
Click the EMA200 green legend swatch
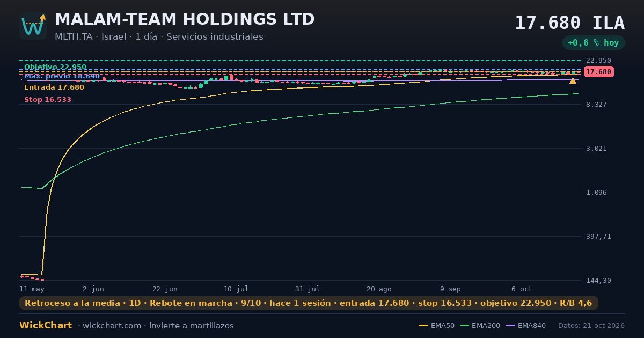click(x=464, y=326)
